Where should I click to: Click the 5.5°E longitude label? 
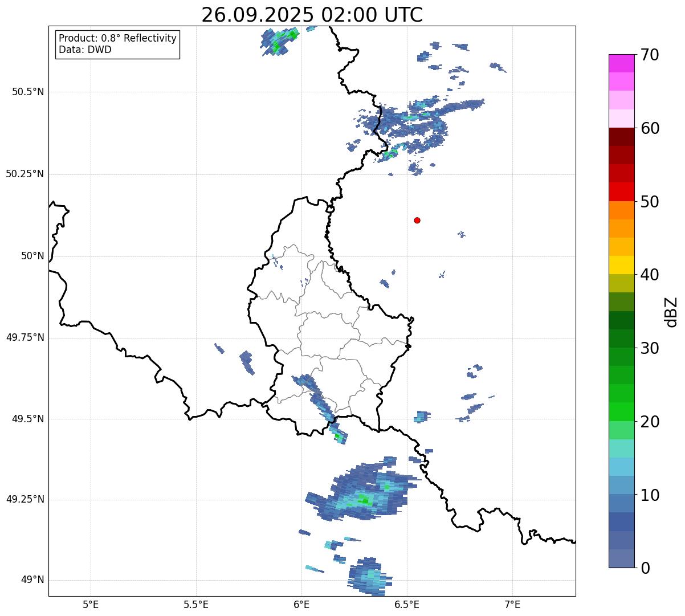coord(196,604)
